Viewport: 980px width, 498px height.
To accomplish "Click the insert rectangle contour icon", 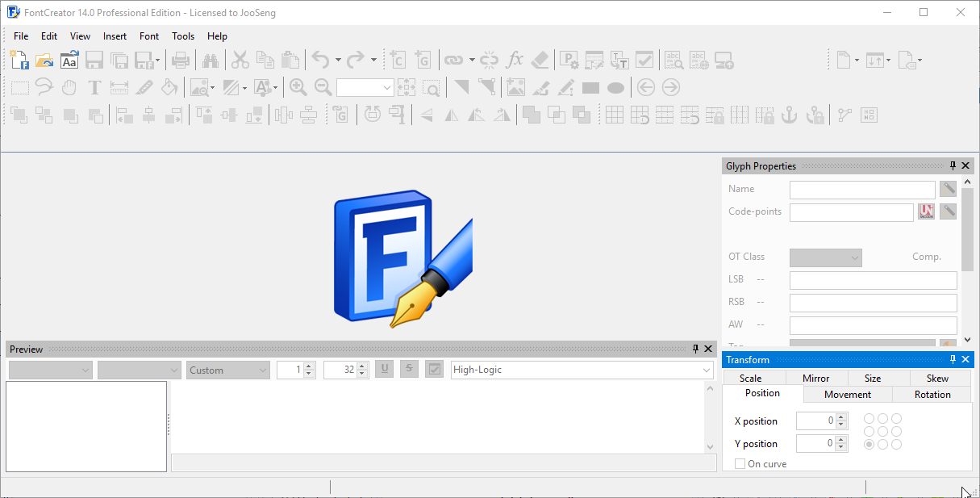I will pos(591,87).
